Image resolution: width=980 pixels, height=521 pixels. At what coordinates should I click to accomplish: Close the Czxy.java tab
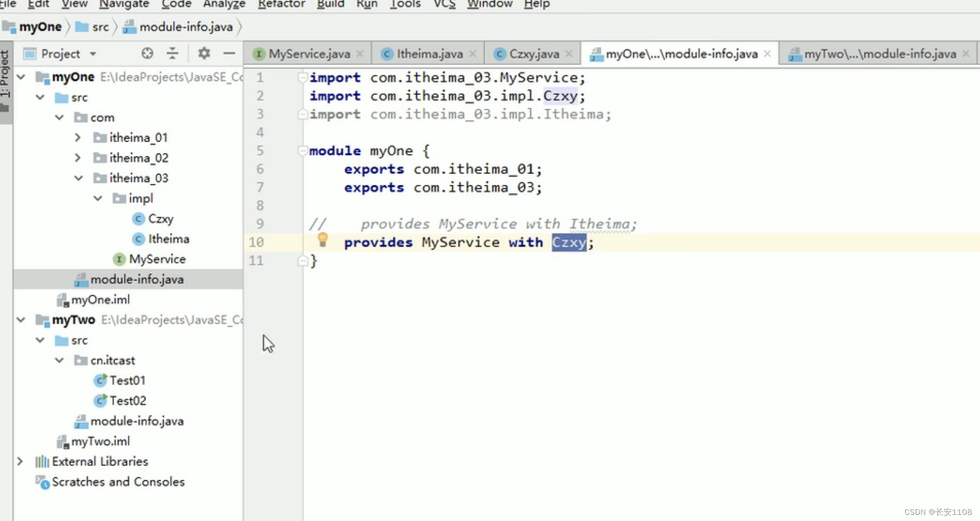point(569,53)
